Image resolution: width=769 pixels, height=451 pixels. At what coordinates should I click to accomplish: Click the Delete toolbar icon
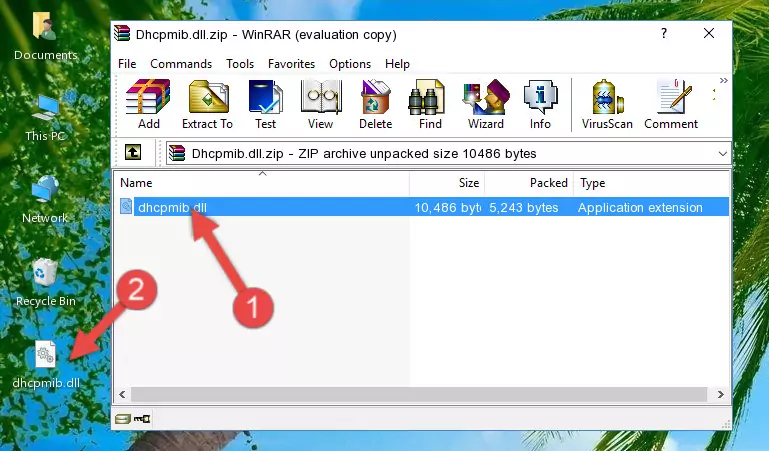coord(376,104)
